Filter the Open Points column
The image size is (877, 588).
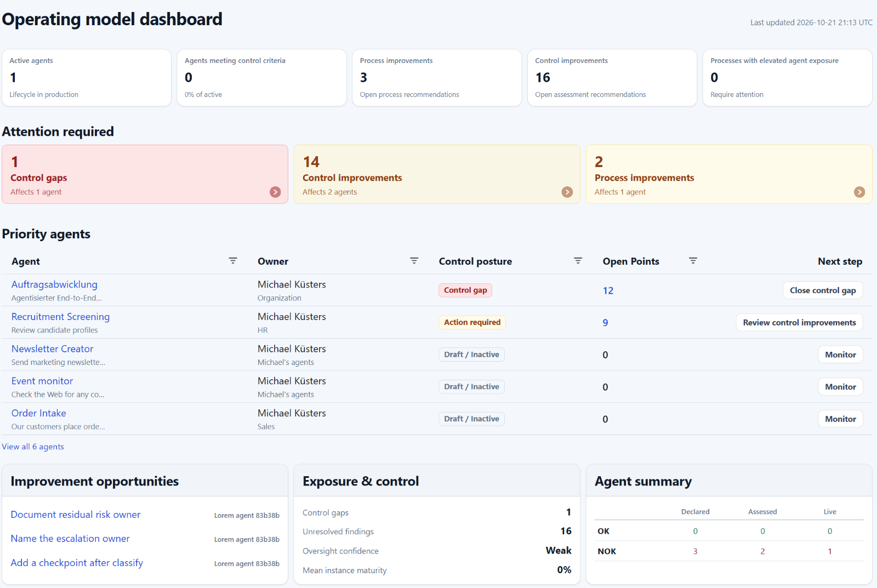693,261
